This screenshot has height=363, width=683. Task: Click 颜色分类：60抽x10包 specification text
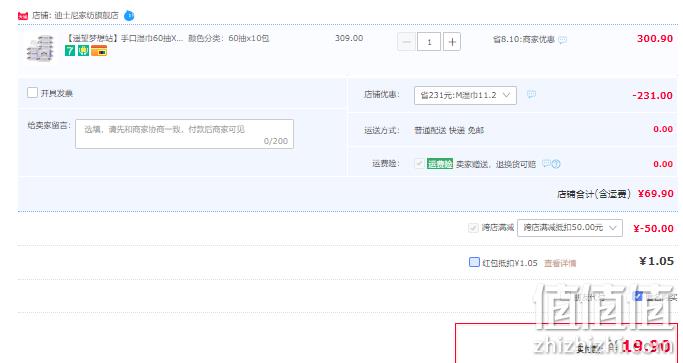228,38
